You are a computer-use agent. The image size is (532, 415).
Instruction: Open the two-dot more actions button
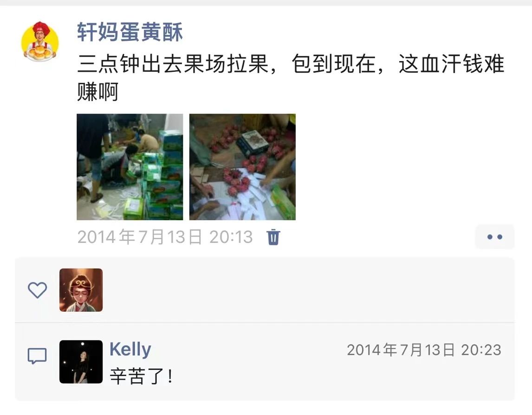tap(495, 237)
